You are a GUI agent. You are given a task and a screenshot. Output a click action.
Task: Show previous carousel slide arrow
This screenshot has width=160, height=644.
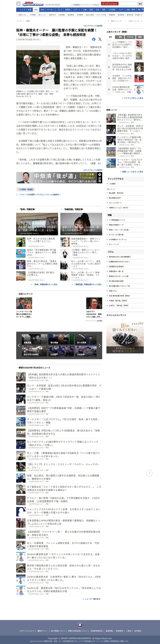[x=19, y=346]
